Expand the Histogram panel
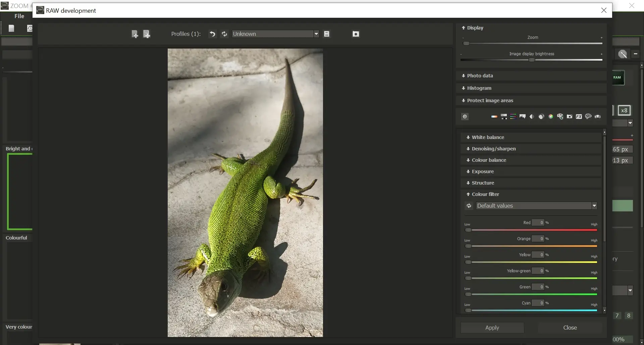This screenshot has height=345, width=644. (479, 88)
